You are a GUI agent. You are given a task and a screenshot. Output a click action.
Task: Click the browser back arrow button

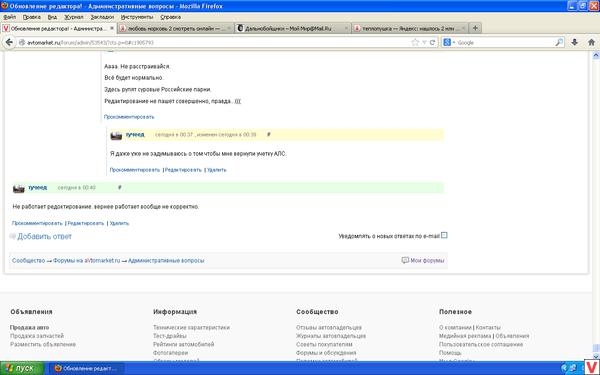(x=9, y=42)
